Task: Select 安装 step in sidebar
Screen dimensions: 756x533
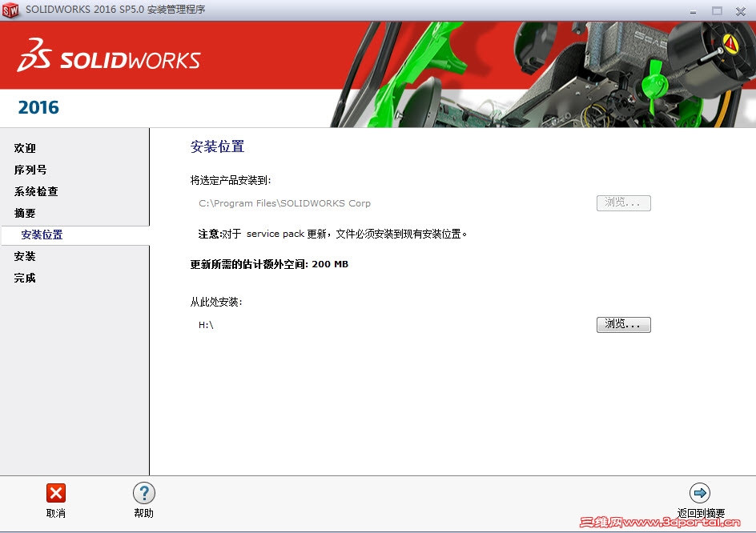Action: coord(25,257)
